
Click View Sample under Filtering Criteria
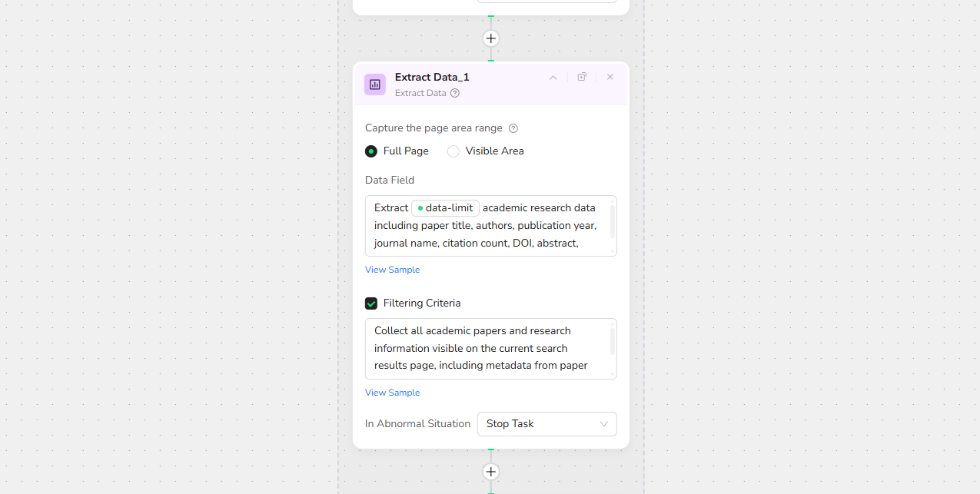click(x=392, y=393)
